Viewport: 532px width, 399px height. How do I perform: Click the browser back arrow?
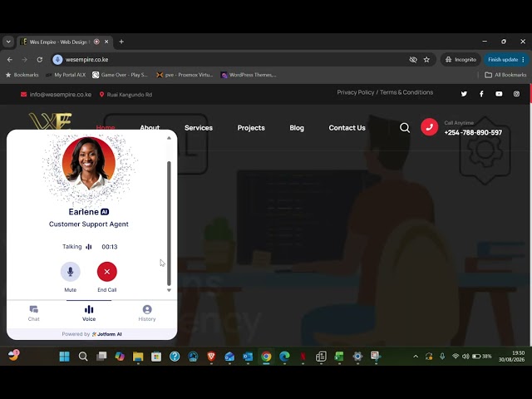point(10,60)
